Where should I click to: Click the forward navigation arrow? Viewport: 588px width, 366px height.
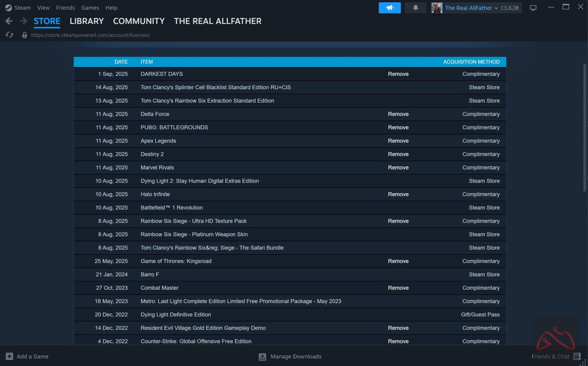pyautogui.click(x=23, y=21)
